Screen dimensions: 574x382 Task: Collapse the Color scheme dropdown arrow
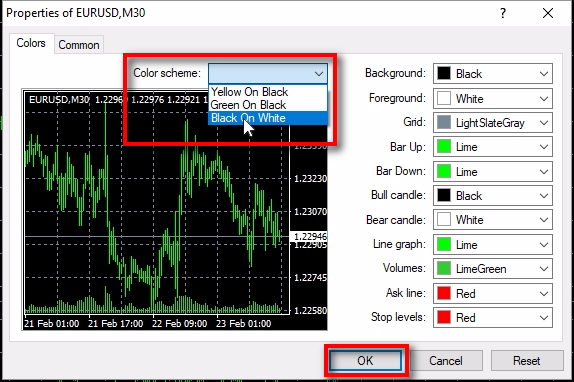[x=319, y=74]
